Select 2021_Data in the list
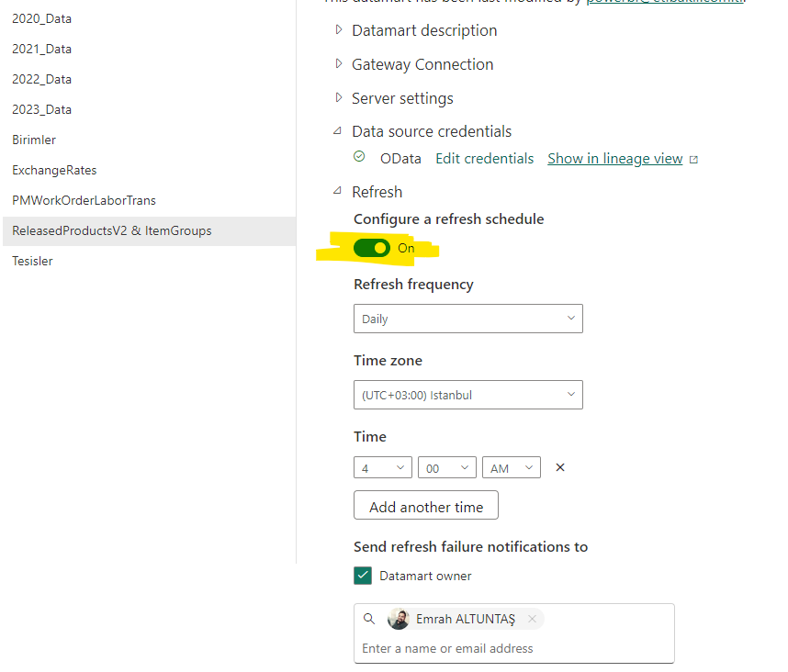 tap(41, 50)
